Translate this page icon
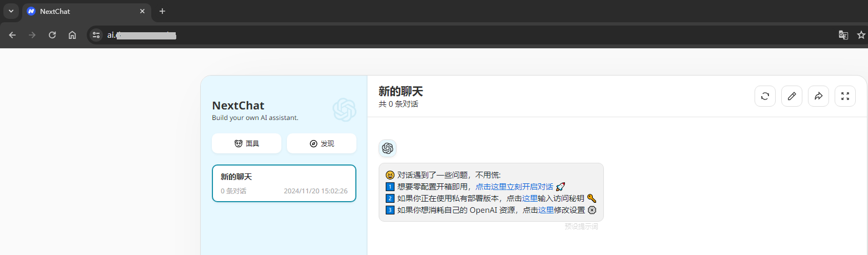 click(x=844, y=35)
